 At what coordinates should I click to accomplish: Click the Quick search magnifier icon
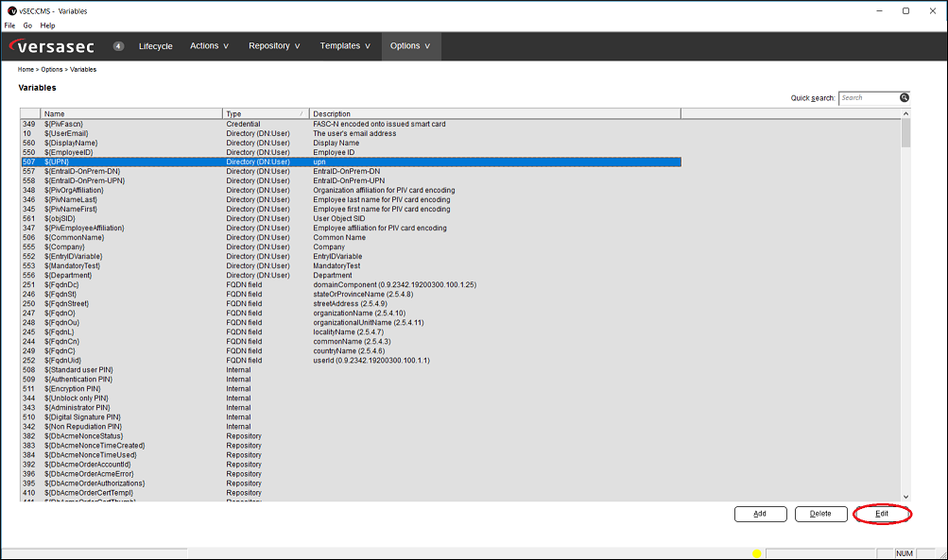point(904,97)
